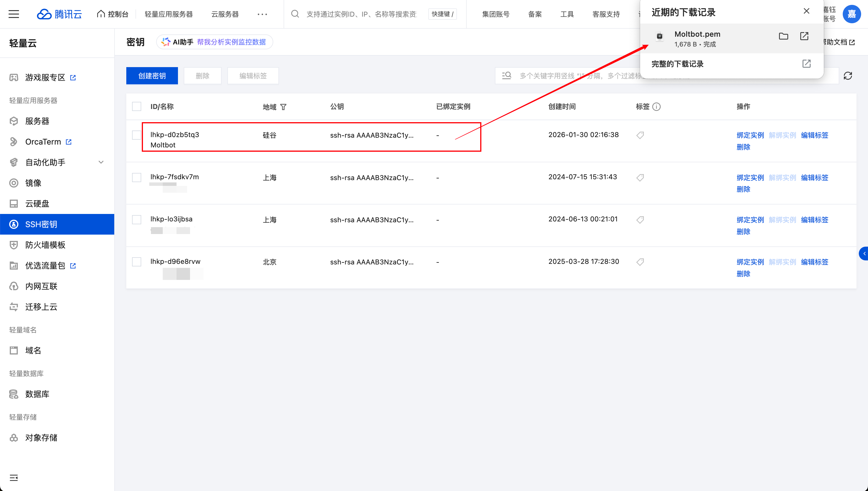
Task: Toggle the select-all header checkbox
Action: tap(137, 107)
